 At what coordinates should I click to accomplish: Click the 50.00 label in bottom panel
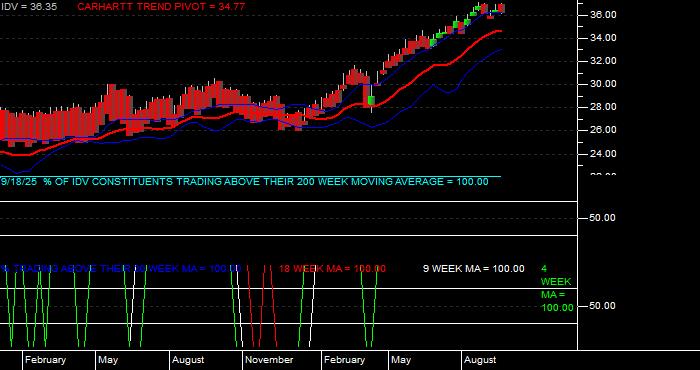pos(603,306)
